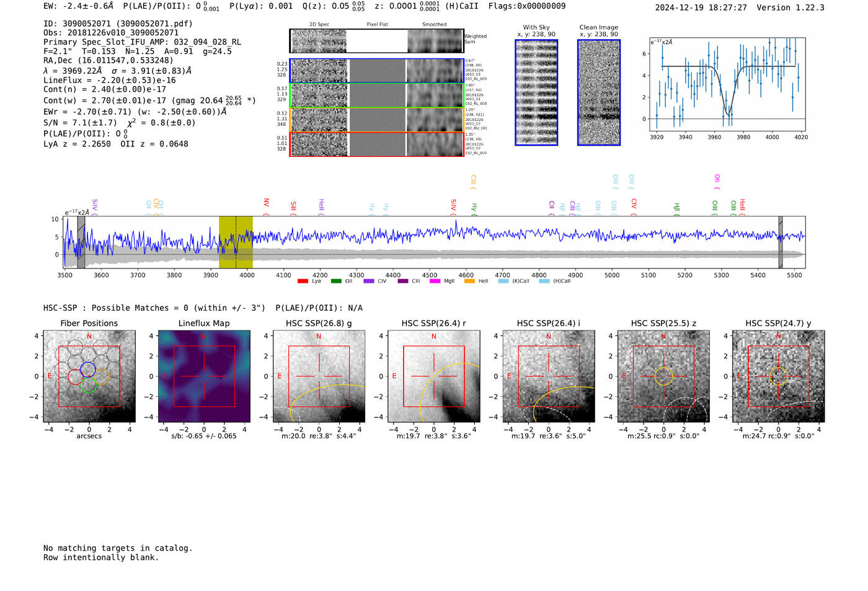The height and width of the screenshot is (591, 868).
Task: Open the HSC SSP(26.4) r cutout
Action: pyautogui.click(x=434, y=376)
